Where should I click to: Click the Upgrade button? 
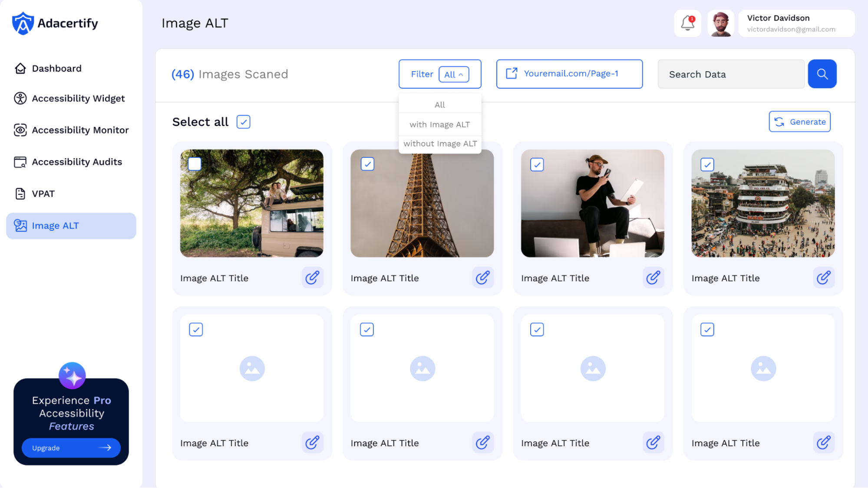[71, 448]
